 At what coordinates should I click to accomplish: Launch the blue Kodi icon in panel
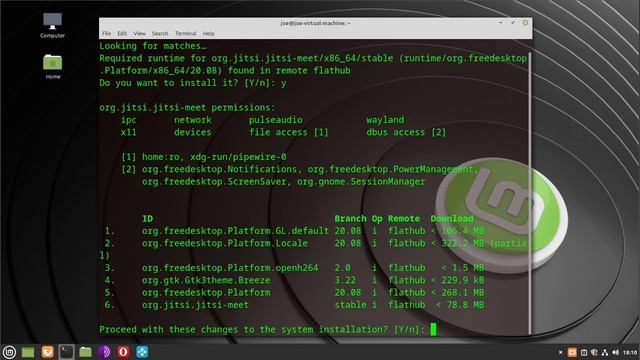pyautogui.click(x=142, y=352)
